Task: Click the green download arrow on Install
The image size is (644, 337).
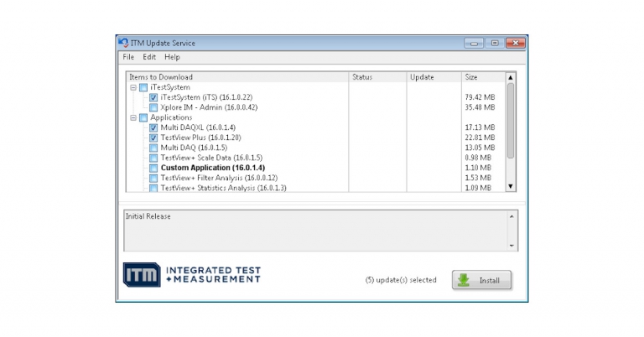Action: point(464,280)
